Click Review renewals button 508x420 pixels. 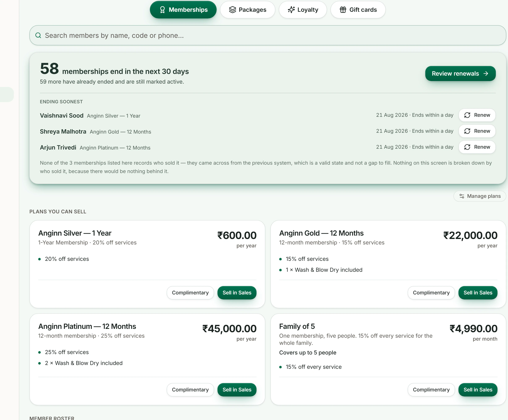460,73
